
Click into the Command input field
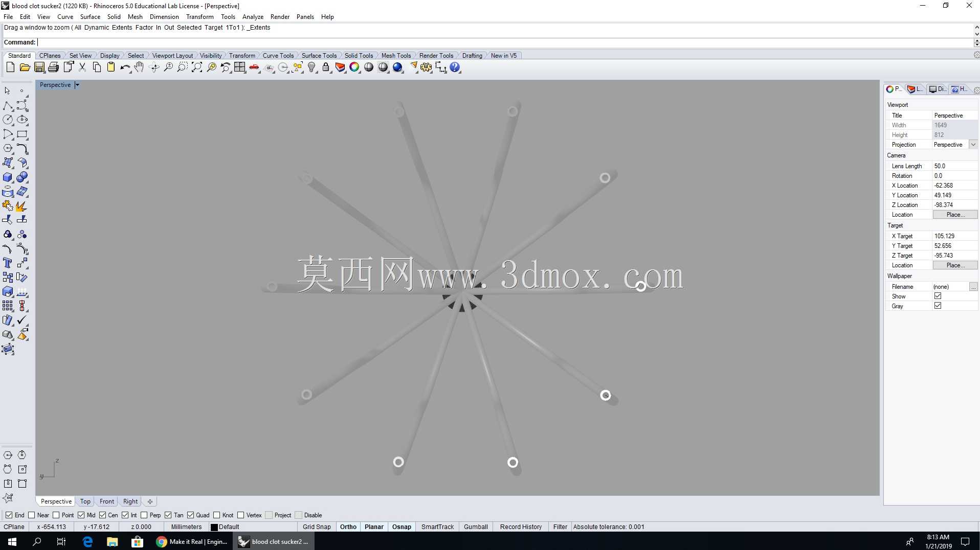point(504,42)
